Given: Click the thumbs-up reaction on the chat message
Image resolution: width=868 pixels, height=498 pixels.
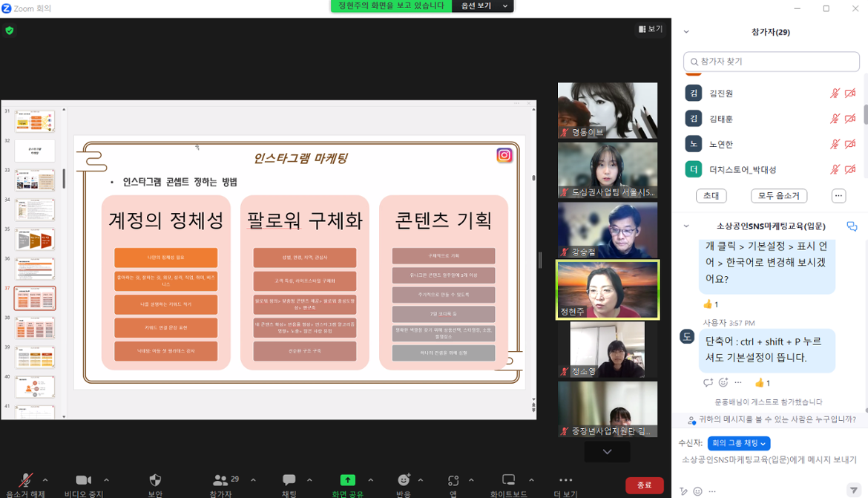Looking at the screenshot, I should point(761,382).
